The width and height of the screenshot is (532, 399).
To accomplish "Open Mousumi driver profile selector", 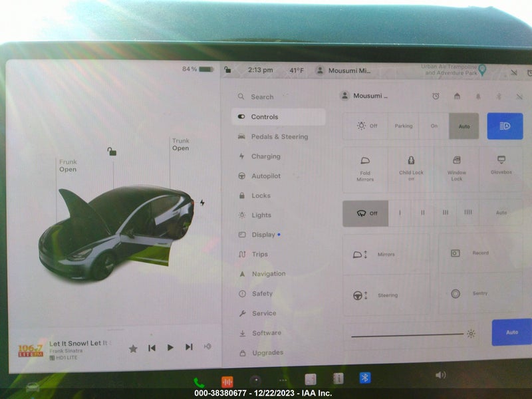I will point(364,96).
